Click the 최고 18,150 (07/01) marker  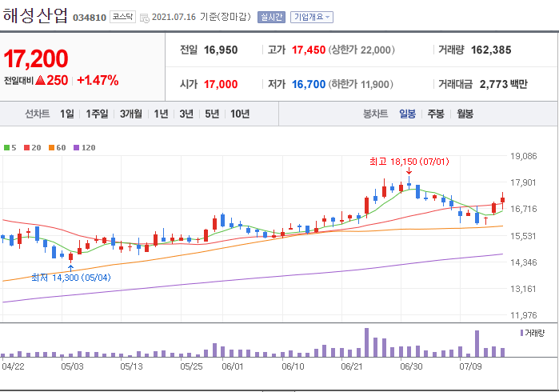click(x=409, y=162)
